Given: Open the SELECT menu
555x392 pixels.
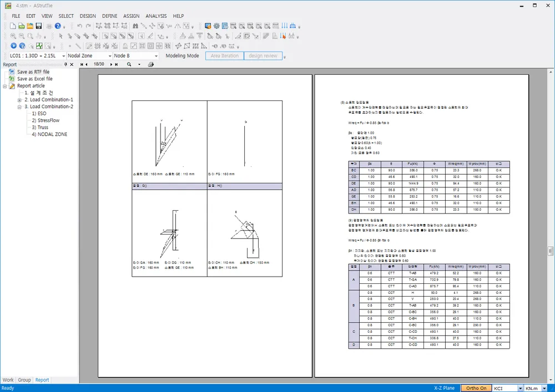Looking at the screenshot, I should [66, 16].
